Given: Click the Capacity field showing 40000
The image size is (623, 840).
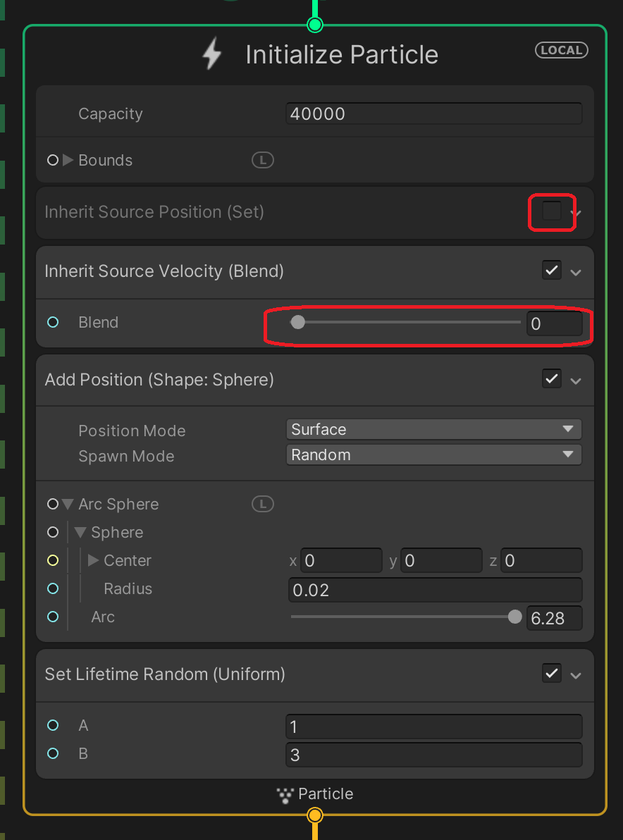Looking at the screenshot, I should 434,113.
